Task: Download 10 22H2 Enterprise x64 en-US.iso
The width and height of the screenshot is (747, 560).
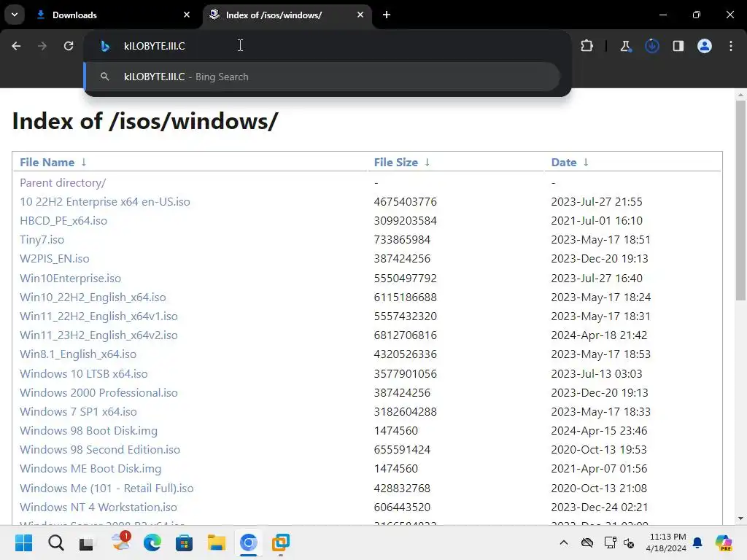Action: 105,202
